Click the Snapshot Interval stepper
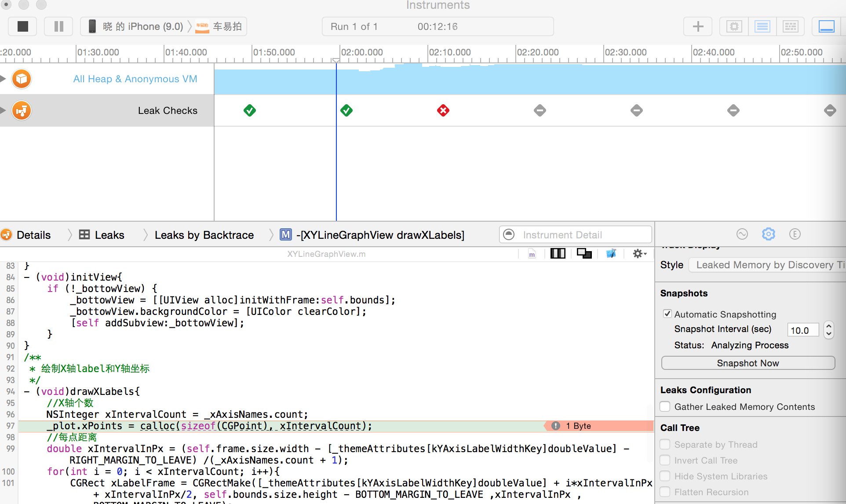The image size is (846, 504). (x=829, y=330)
